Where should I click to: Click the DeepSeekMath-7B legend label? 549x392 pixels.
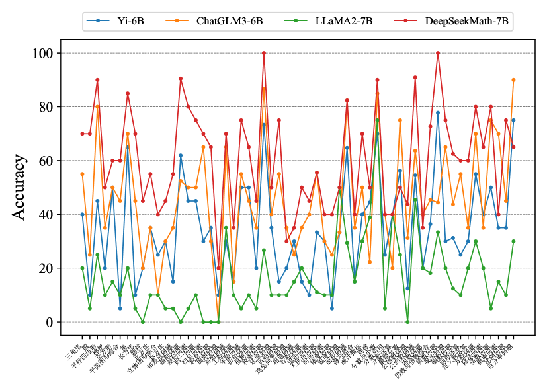(x=467, y=21)
